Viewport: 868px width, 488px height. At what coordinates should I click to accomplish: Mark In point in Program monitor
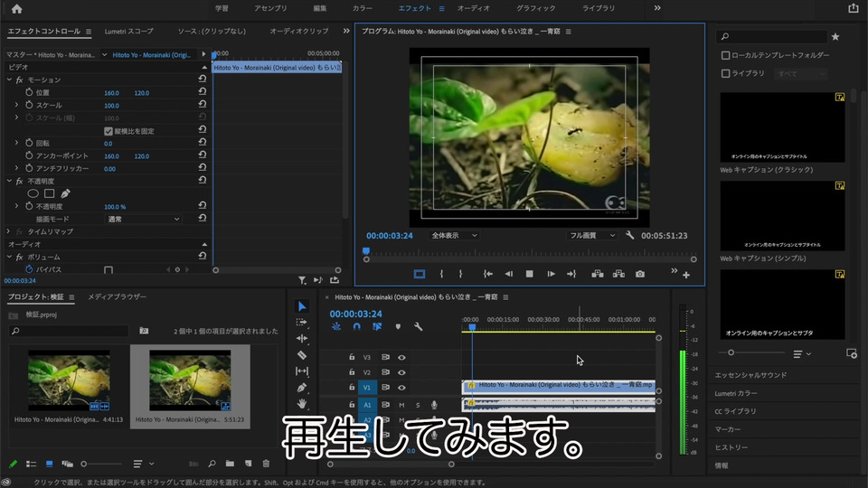coord(441,274)
